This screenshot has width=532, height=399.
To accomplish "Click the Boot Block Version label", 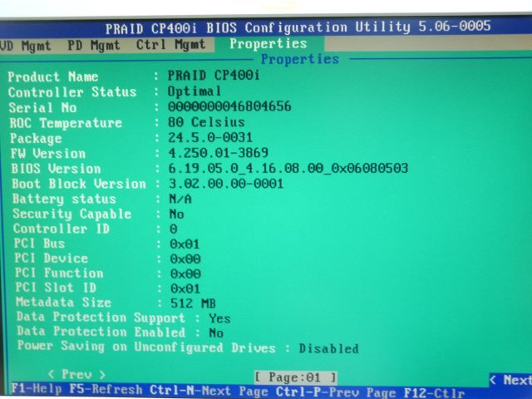I will click(x=79, y=184).
